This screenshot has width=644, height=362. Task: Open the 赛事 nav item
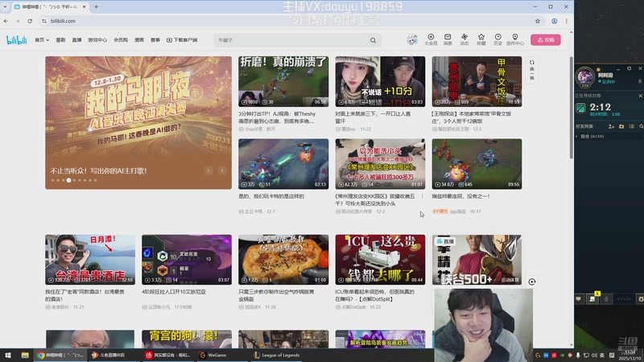tap(155, 39)
